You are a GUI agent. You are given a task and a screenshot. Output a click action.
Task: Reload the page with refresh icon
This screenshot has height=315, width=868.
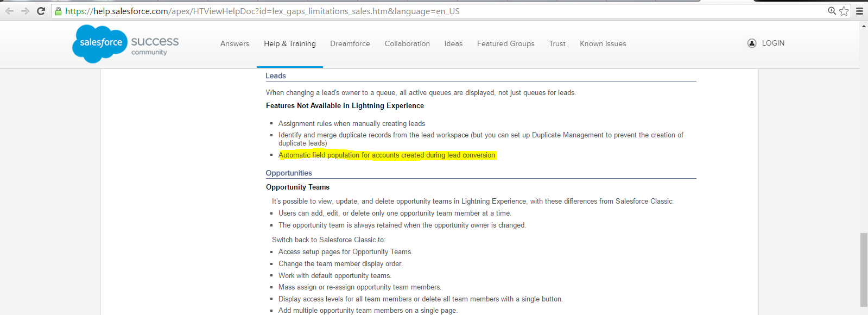click(41, 11)
